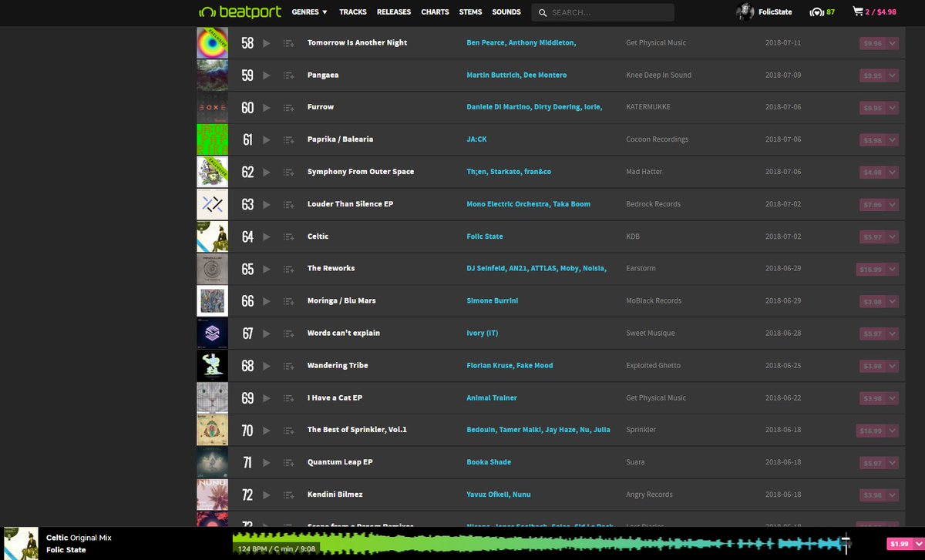This screenshot has width=925, height=560.
Task: Add The Best of Sprinkler, Vol.1 to queue
Action: coord(289,431)
